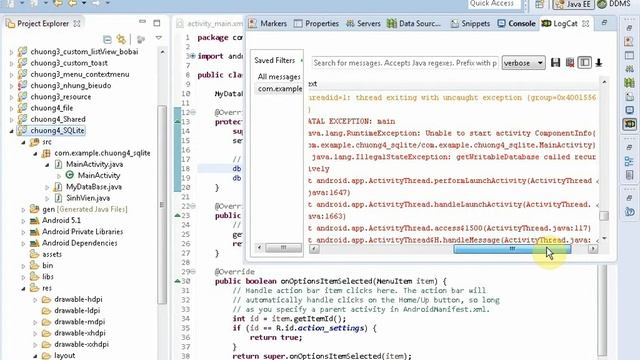Collapse all in Project Explorer
640x360 pixels.
click(x=107, y=39)
